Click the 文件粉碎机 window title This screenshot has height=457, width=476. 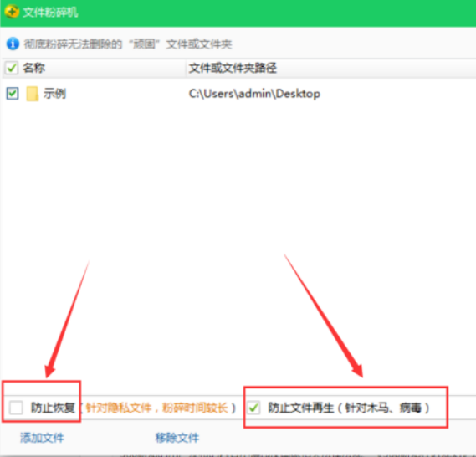[x=50, y=13]
